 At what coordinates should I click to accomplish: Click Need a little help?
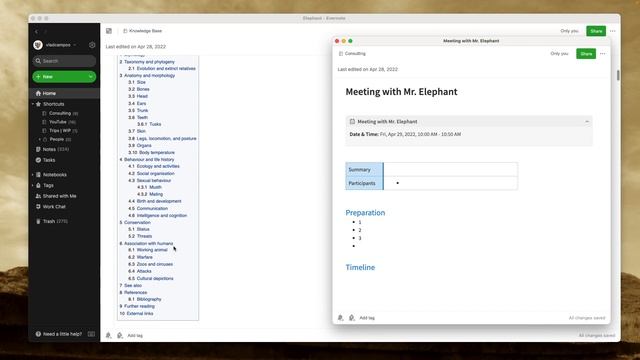pos(62,334)
